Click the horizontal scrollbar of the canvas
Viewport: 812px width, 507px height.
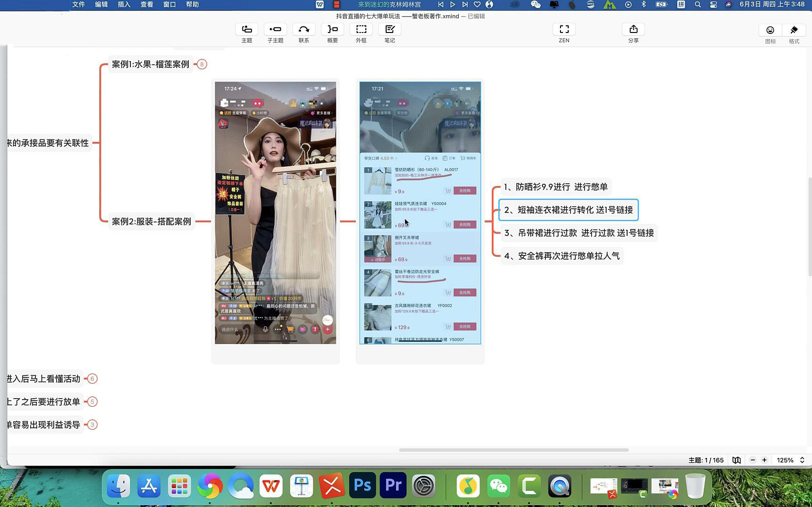click(x=514, y=450)
